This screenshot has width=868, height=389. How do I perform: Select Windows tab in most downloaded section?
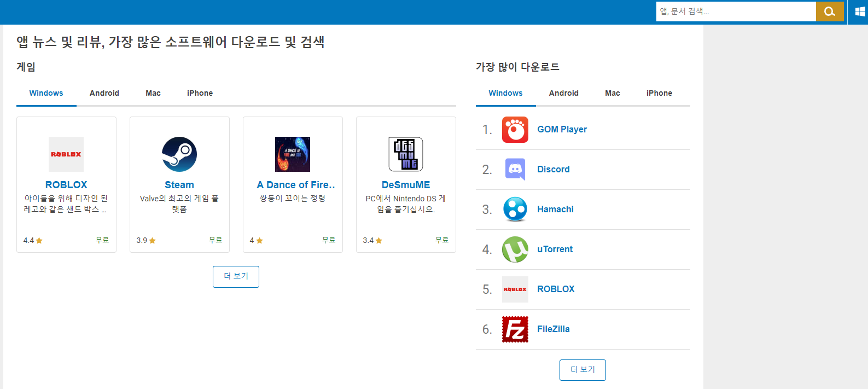506,93
